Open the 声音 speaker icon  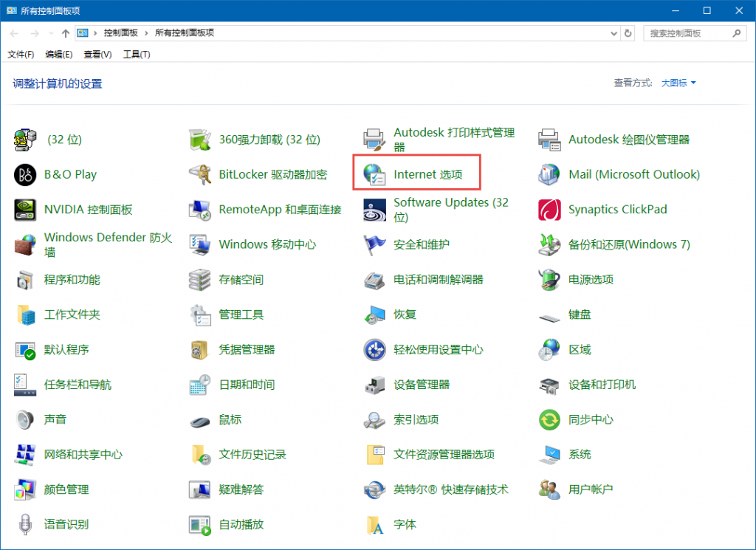tap(25, 420)
